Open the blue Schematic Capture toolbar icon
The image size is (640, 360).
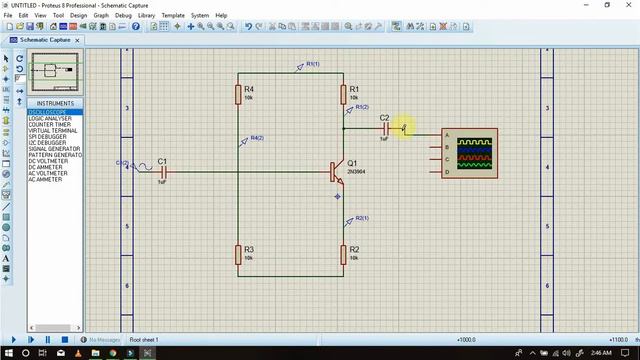63,27
